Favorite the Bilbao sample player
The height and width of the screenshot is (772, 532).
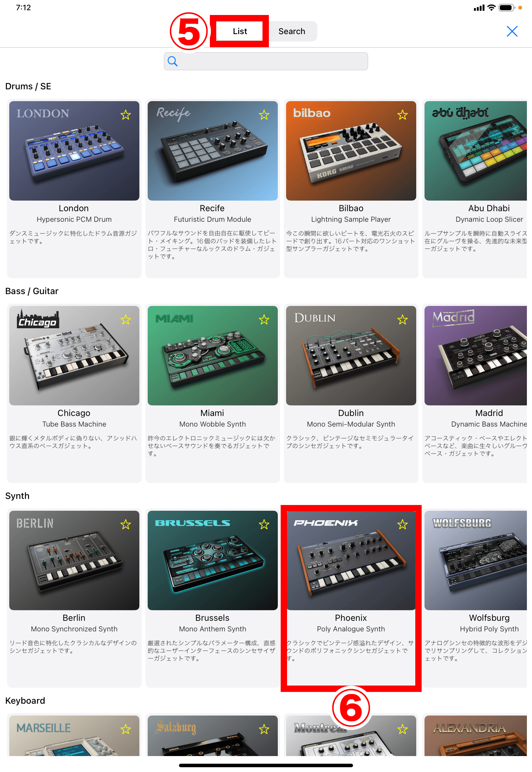[x=402, y=115]
